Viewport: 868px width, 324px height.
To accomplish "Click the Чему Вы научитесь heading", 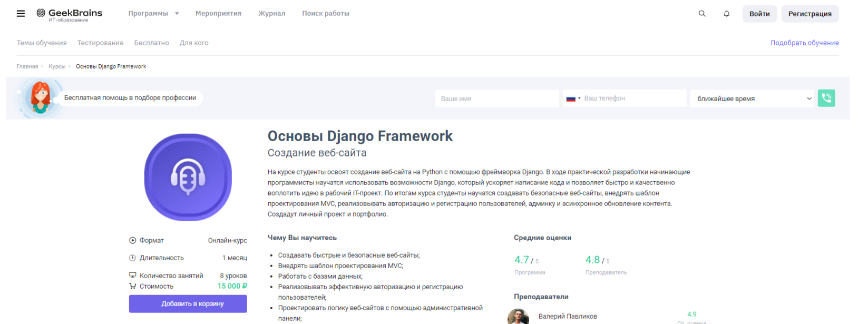I will pyautogui.click(x=302, y=238).
